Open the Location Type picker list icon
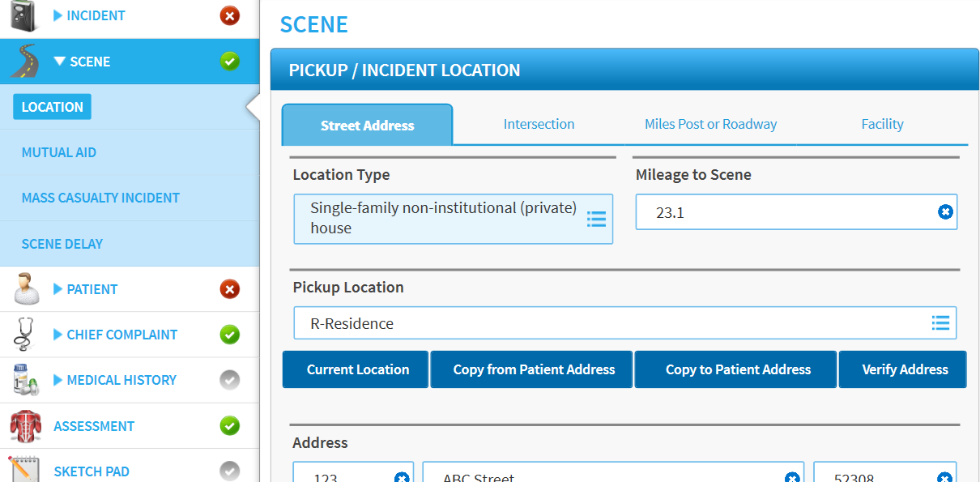 (x=597, y=219)
